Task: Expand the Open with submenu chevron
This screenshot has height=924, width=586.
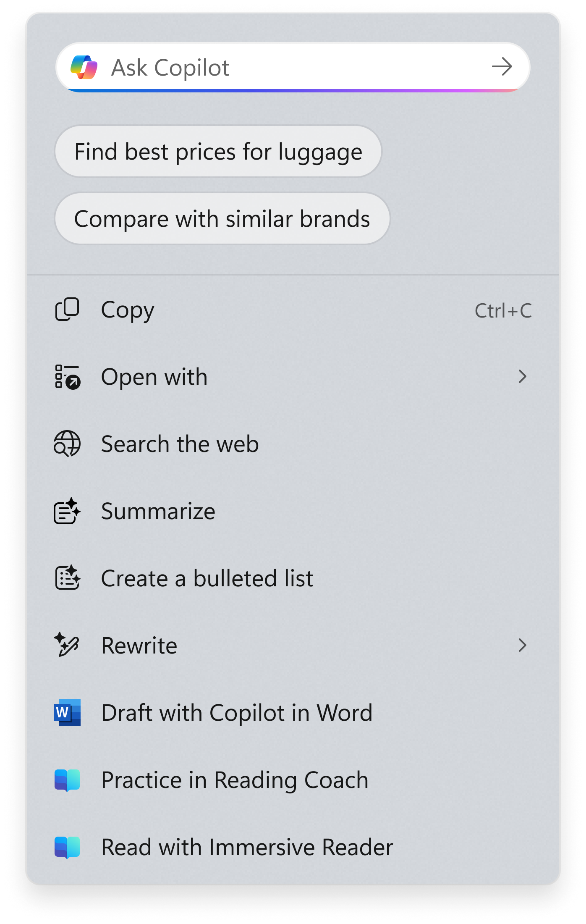Action: [x=522, y=377]
